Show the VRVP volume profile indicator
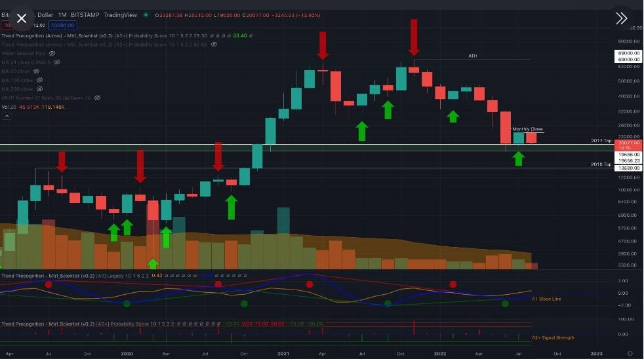The image size is (644, 359). [97, 98]
